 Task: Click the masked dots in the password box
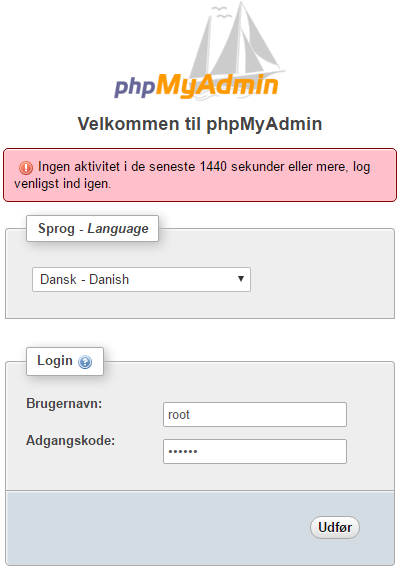point(183,451)
